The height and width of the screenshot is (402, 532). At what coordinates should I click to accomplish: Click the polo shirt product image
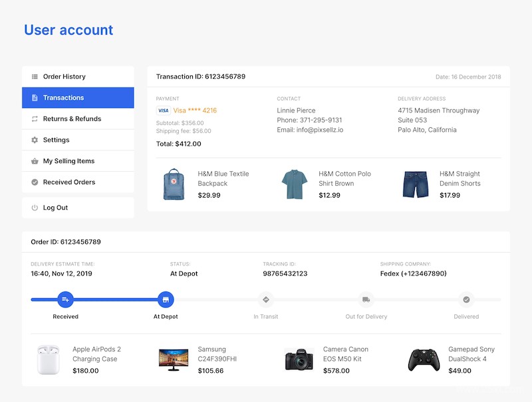[x=295, y=184]
